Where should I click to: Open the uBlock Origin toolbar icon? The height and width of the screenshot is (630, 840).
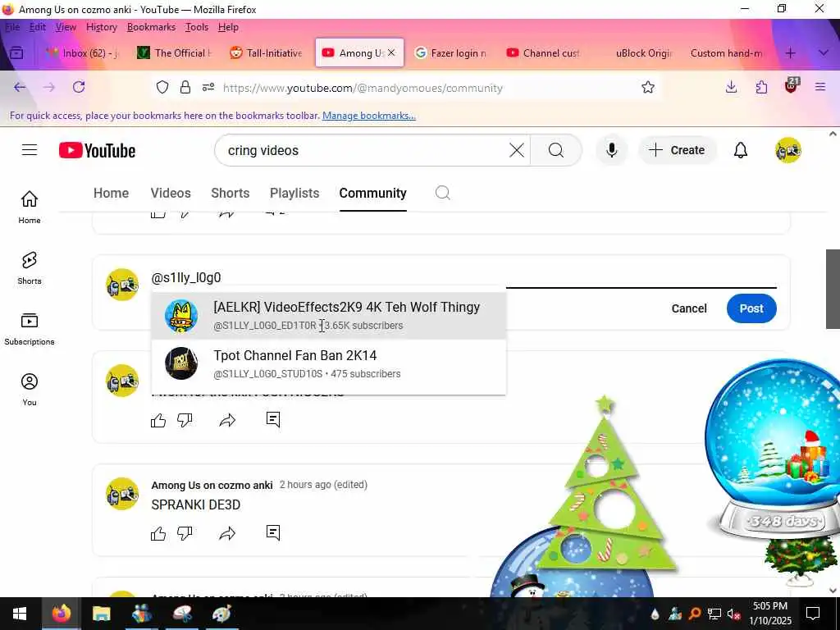(792, 85)
